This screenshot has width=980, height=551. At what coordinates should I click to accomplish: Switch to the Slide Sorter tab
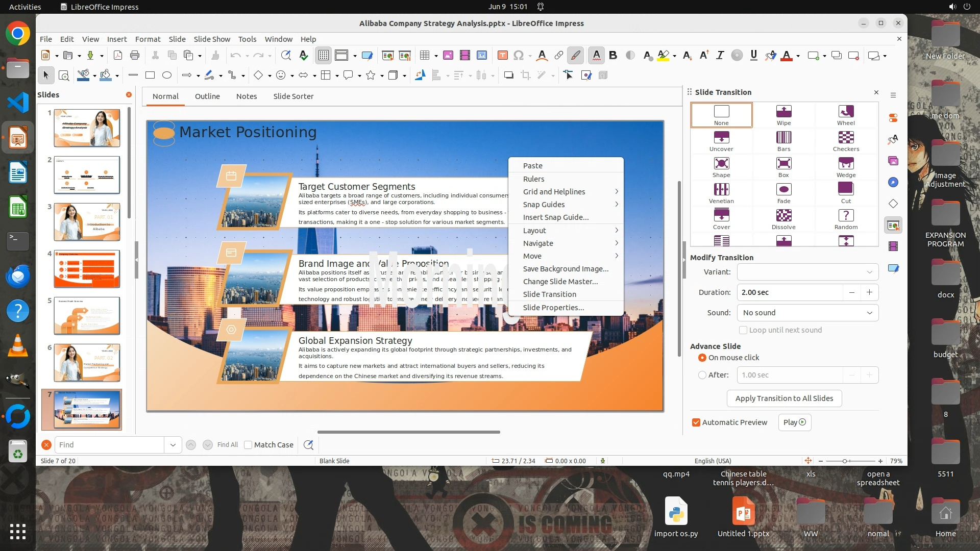coord(293,96)
